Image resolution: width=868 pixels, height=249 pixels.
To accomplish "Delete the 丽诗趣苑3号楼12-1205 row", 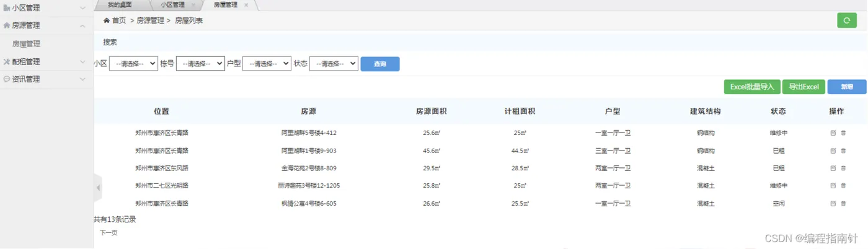I will (843, 186).
